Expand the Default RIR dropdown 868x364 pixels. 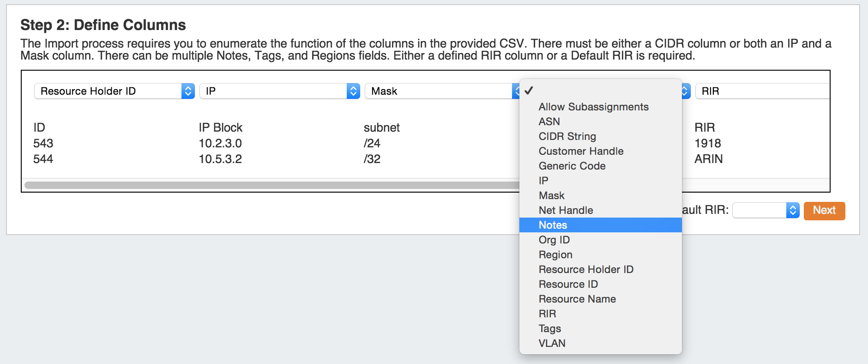[766, 210]
